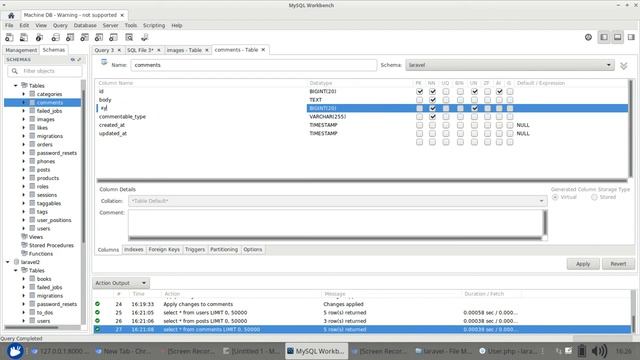Select the Stored storage radio button
Screen dimensions: 640x360
tap(594, 197)
